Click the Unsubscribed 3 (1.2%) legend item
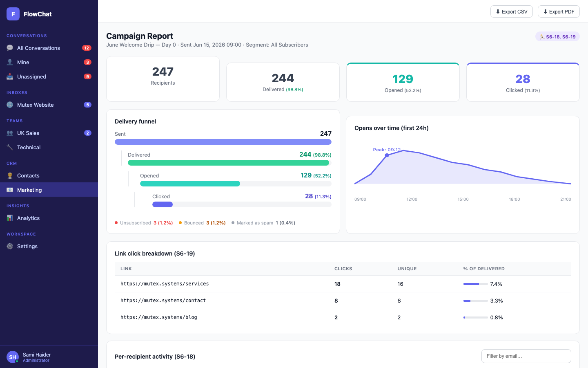The image size is (588, 368). pyautogui.click(x=144, y=223)
